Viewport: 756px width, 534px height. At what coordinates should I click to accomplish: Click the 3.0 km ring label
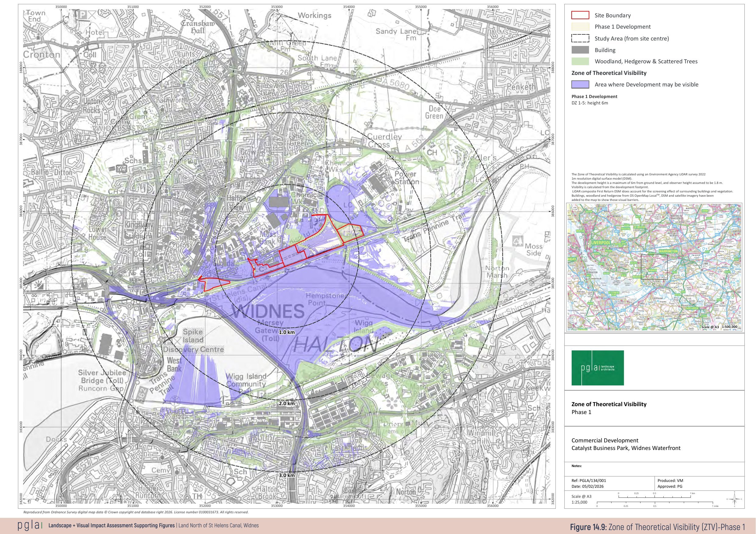pos(286,475)
